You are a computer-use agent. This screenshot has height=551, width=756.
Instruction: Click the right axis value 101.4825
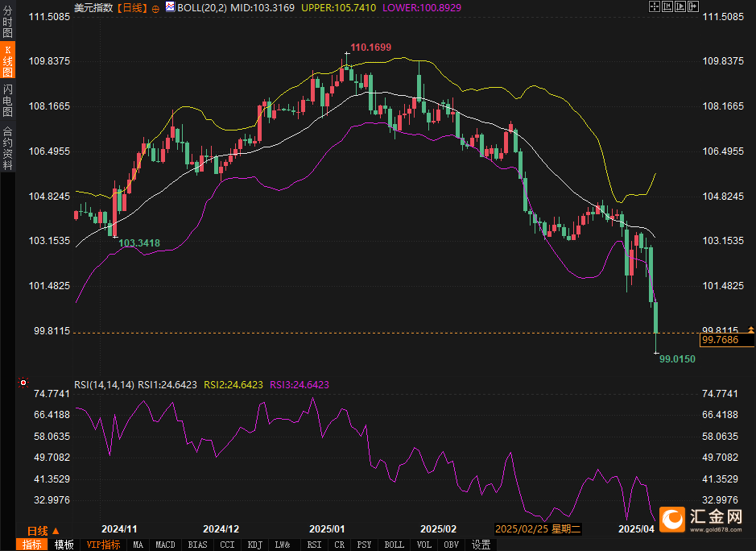pos(723,286)
